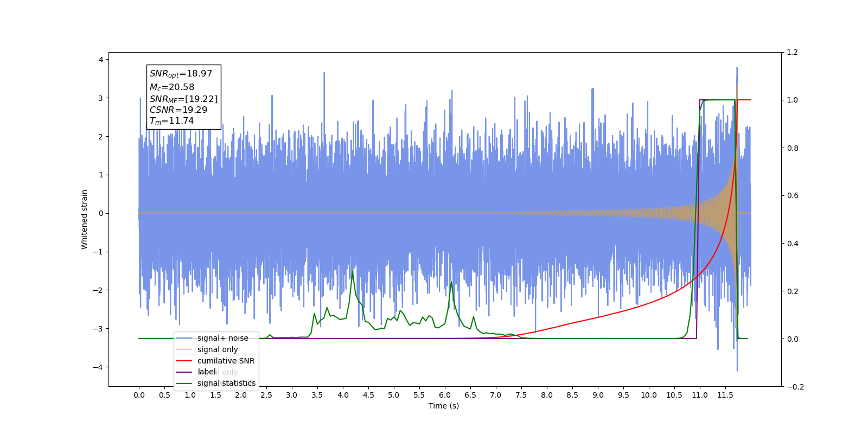Click the 1.2 tick on right axis

point(792,53)
